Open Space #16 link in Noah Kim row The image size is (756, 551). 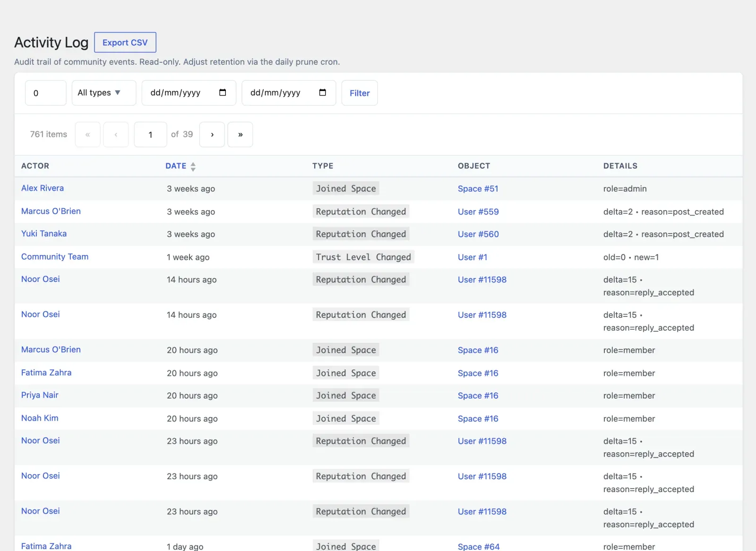click(478, 418)
